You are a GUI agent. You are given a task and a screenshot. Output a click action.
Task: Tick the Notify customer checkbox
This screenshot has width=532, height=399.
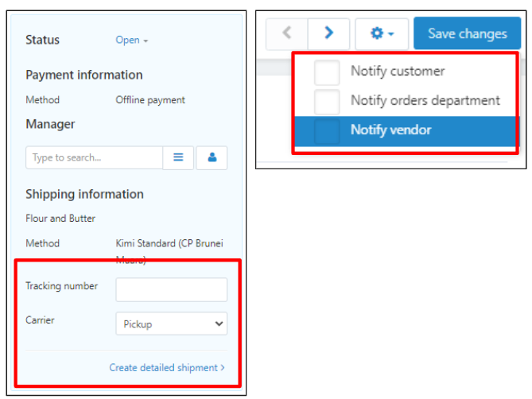click(x=327, y=72)
